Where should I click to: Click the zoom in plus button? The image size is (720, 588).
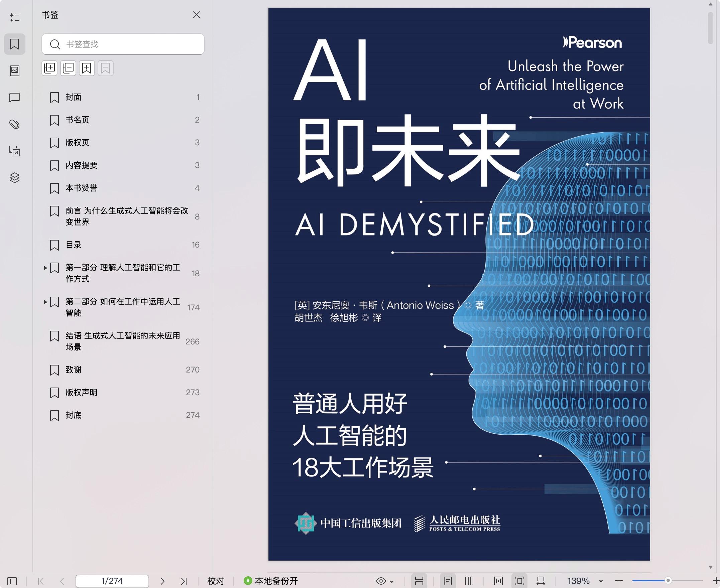(716, 581)
